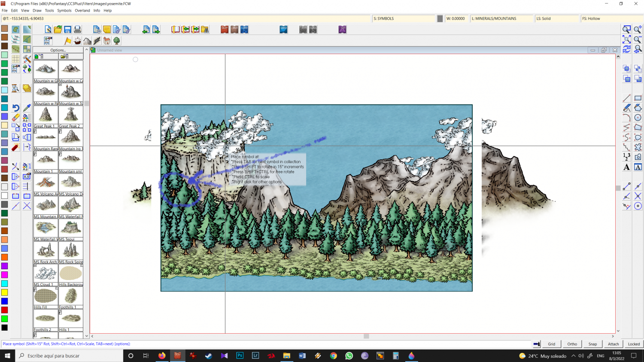
Task: Toggle the Locked button
Action: tap(634, 344)
